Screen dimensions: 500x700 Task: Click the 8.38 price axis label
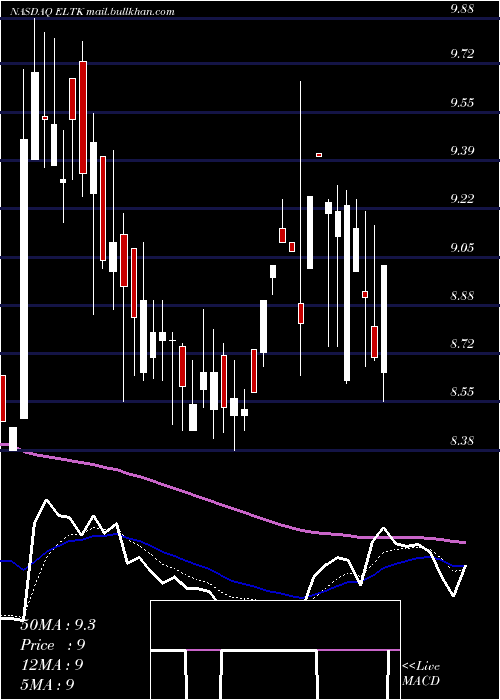click(x=462, y=441)
